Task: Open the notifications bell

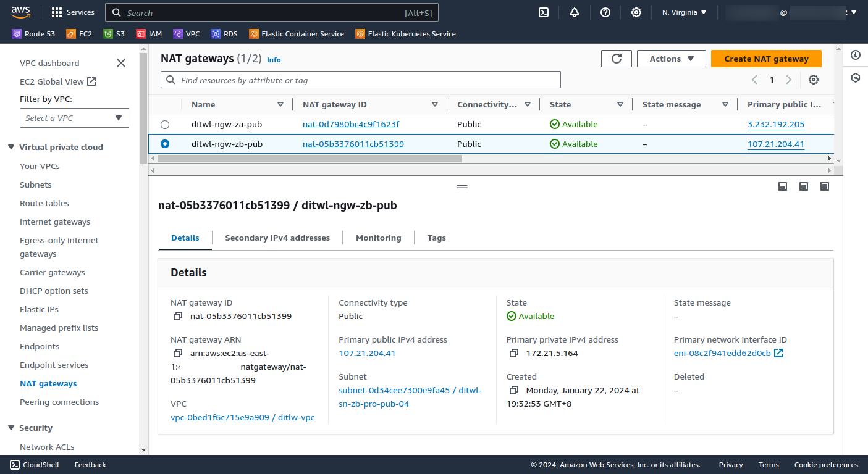Action: [575, 12]
